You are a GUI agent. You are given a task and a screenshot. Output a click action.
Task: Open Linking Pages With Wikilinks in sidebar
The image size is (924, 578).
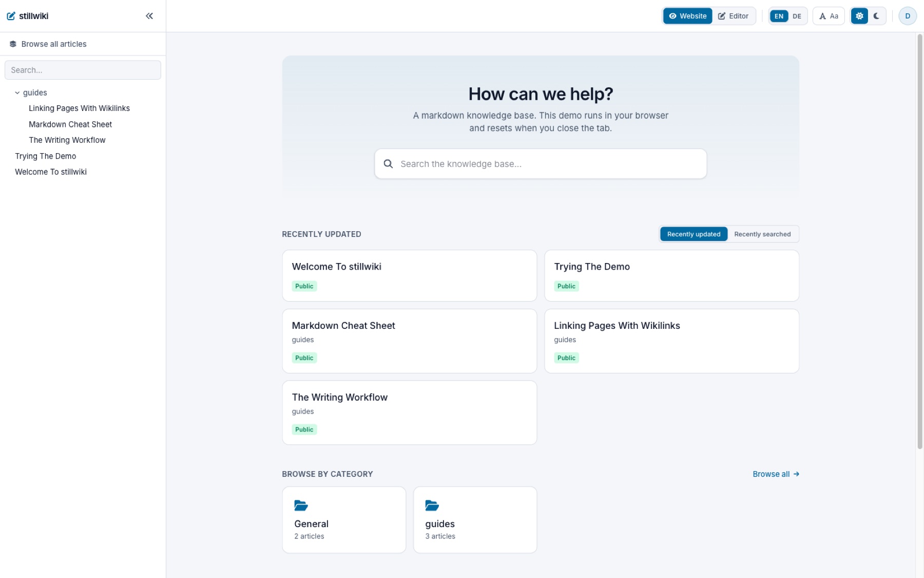pos(79,108)
